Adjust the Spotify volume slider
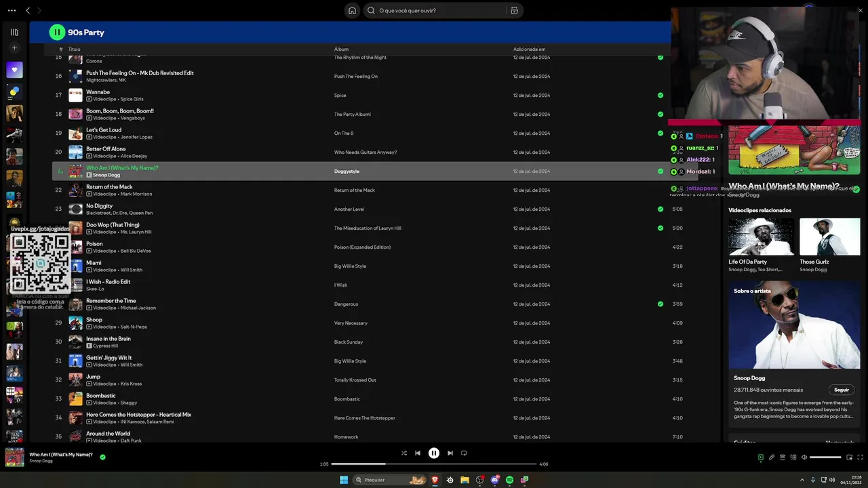Viewport: 868px width, 488px height. coord(825,457)
